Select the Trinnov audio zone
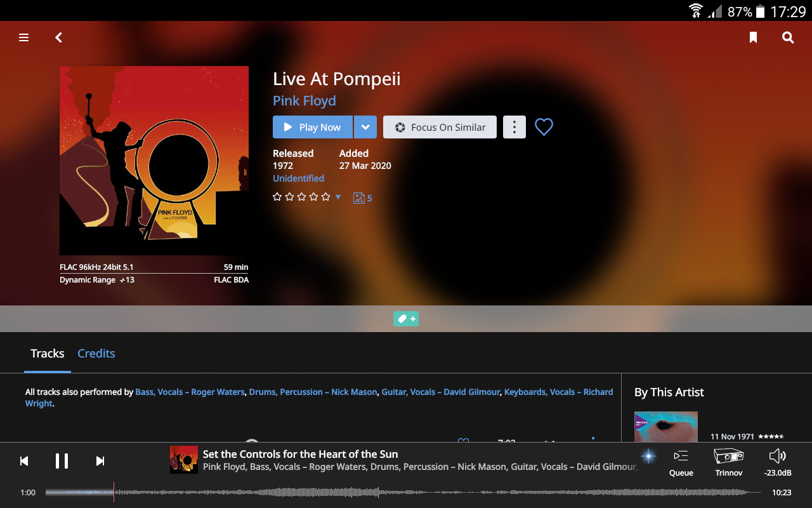Viewport: 812px width, 508px height. pos(729,462)
